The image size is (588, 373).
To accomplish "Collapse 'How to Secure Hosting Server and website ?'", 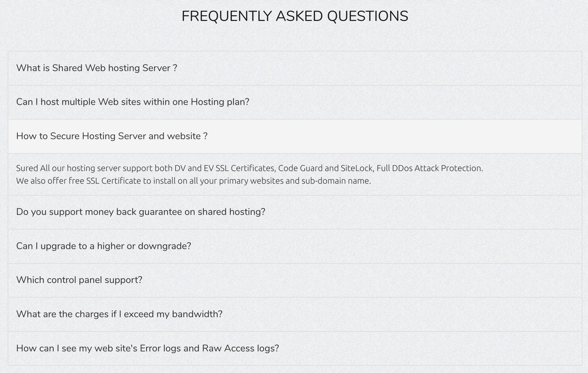I will 295,136.
